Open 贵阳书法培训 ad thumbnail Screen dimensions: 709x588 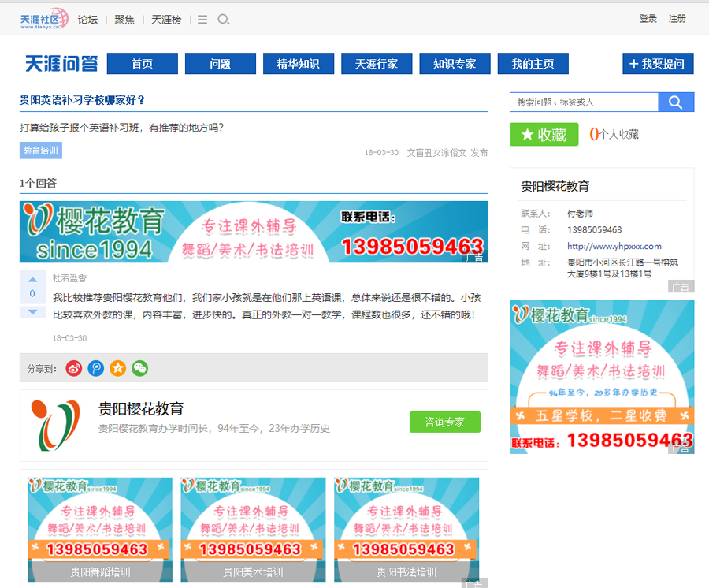tap(406, 530)
